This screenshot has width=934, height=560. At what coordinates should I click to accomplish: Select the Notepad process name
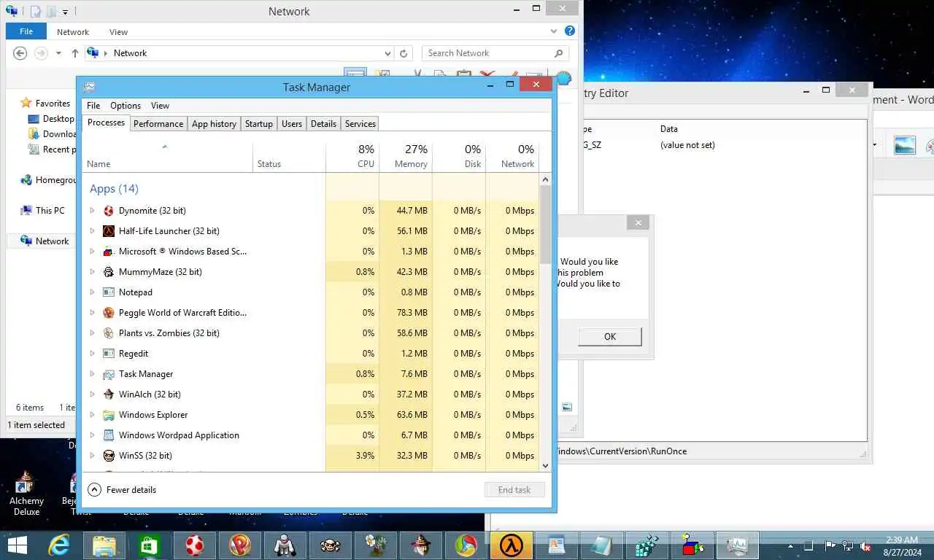(x=136, y=292)
